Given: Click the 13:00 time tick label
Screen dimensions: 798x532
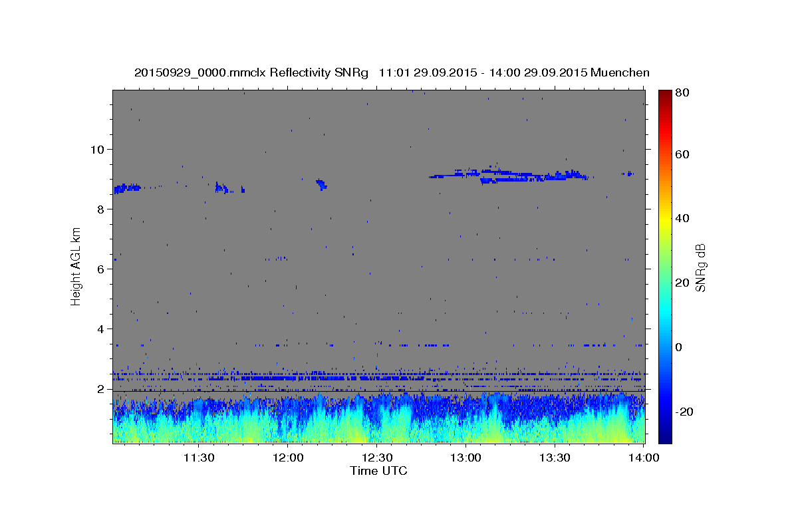Looking at the screenshot, I should 465,458.
